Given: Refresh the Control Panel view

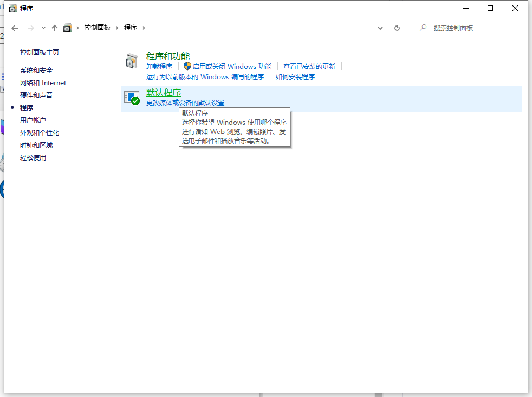Looking at the screenshot, I should coord(397,28).
